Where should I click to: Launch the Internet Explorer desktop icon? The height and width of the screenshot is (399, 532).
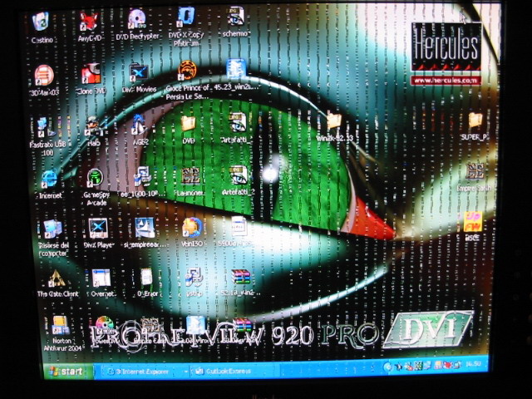click(49, 180)
